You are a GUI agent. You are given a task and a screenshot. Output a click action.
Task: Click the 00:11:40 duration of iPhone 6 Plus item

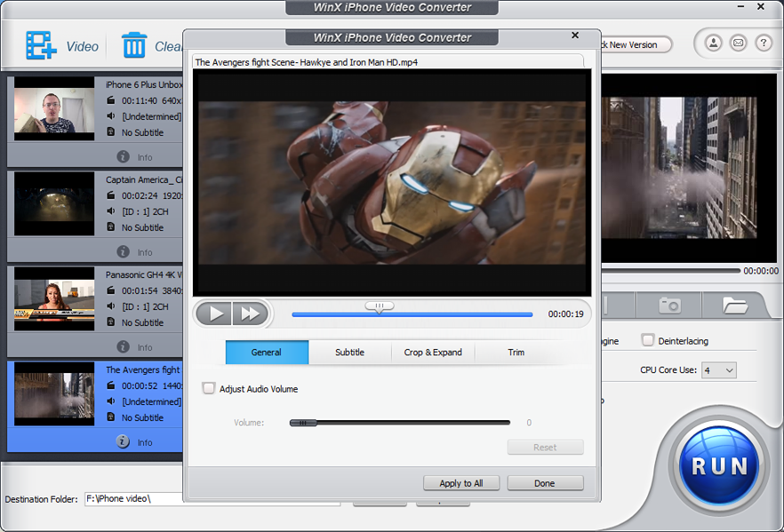click(140, 100)
